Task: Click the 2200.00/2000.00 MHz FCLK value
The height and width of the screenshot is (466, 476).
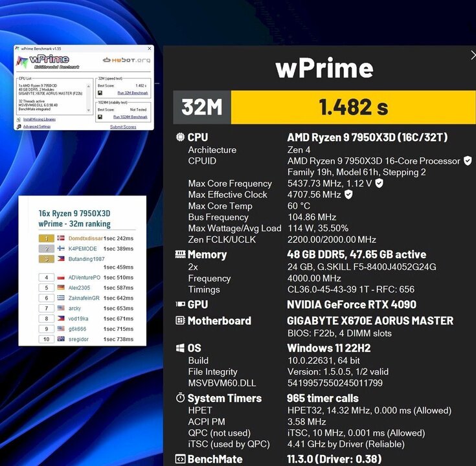Action: coord(332,239)
